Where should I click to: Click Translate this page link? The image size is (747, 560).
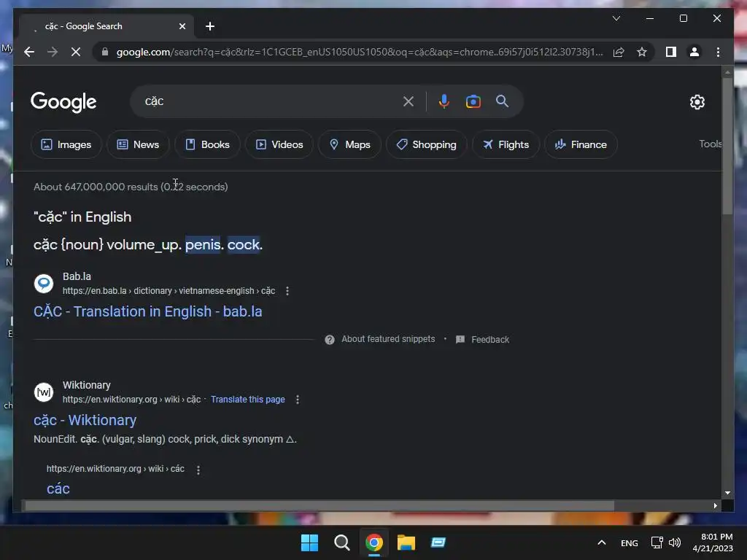pos(248,400)
